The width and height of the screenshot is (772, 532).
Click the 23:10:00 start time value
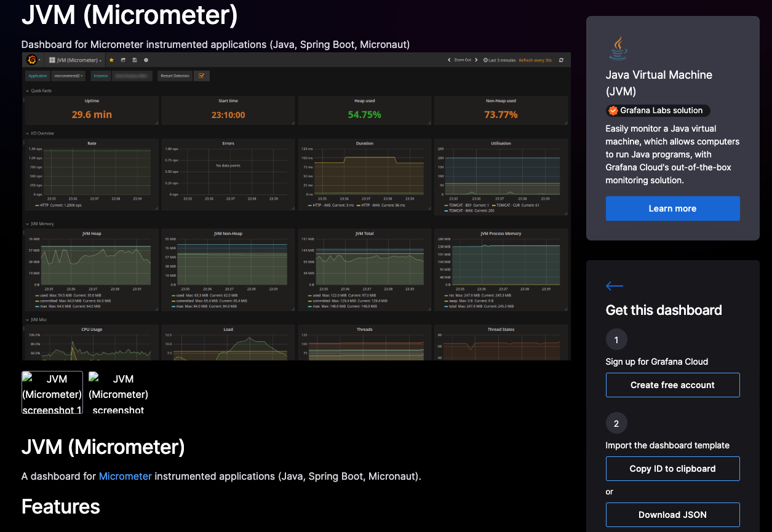click(228, 114)
